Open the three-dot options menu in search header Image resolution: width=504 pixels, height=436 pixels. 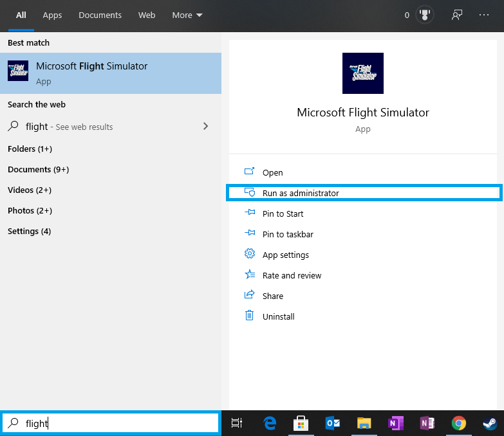point(484,15)
